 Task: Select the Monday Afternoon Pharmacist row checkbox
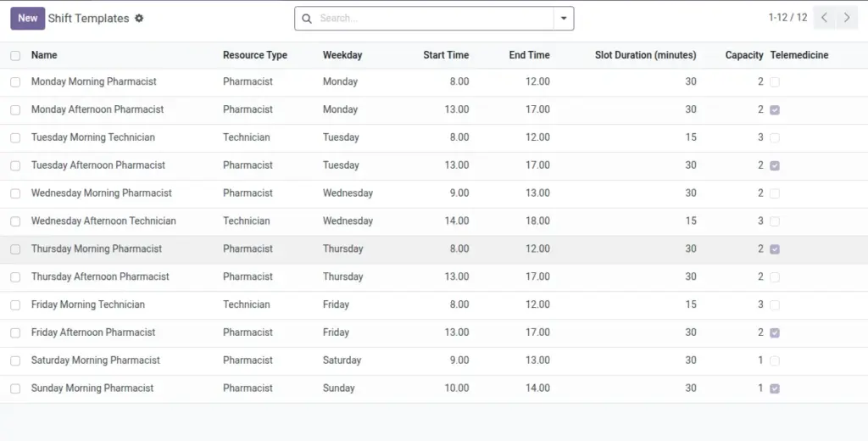15,109
